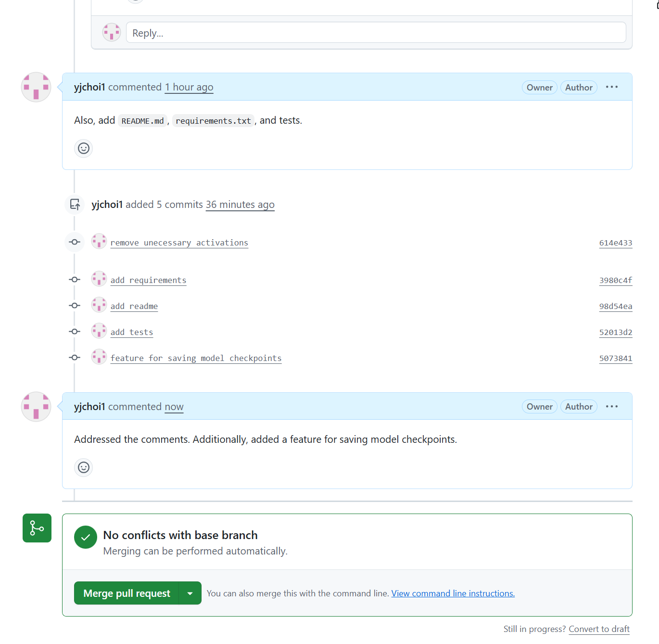This screenshot has width=659, height=644.
Task: Open commit 614e433
Action: pos(616,243)
